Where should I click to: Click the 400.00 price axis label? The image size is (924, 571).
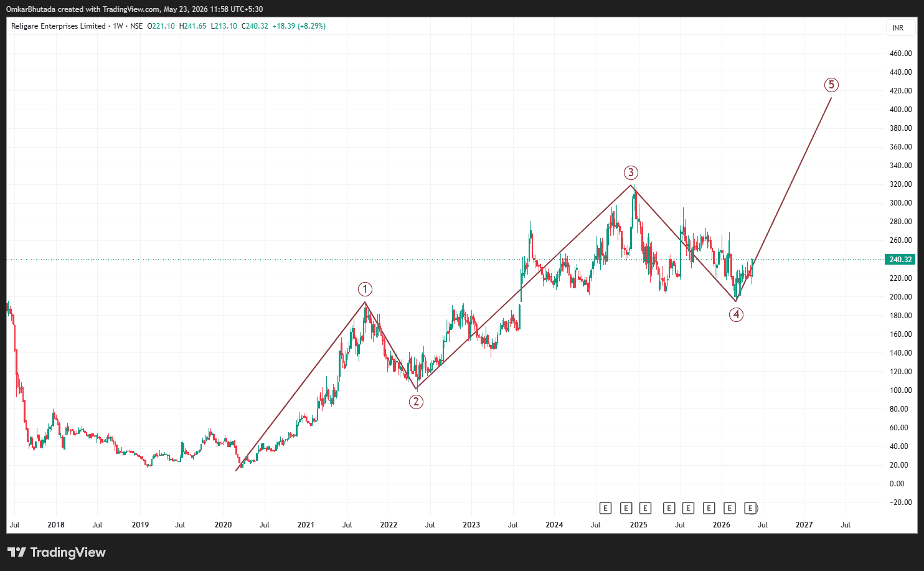(x=900, y=110)
